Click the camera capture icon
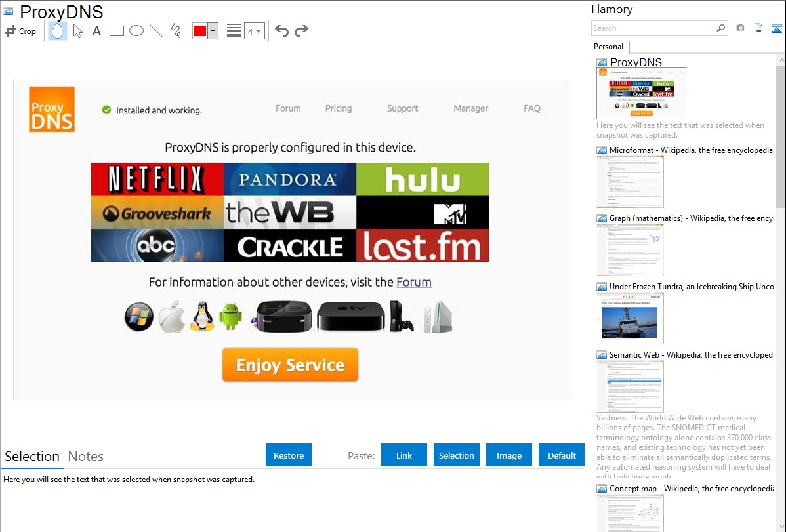Viewport: 786px width, 532px height. (x=740, y=28)
